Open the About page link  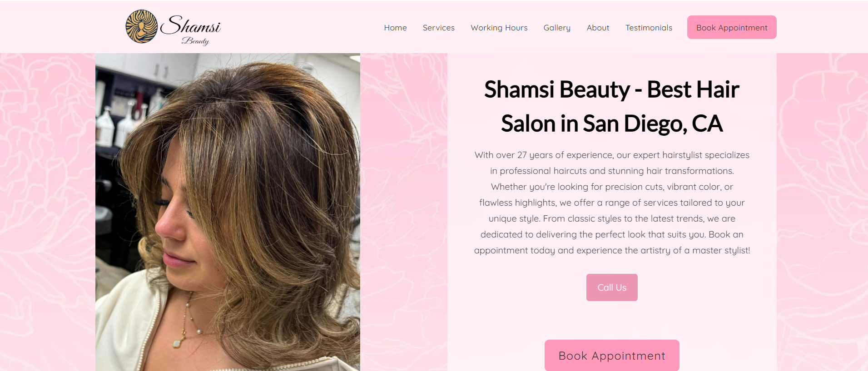(x=598, y=28)
